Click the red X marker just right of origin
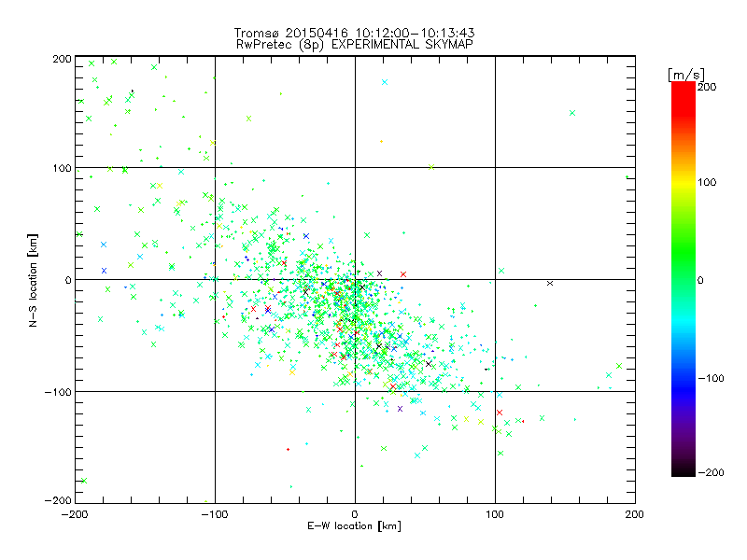The height and width of the screenshot is (560, 747). click(x=403, y=274)
